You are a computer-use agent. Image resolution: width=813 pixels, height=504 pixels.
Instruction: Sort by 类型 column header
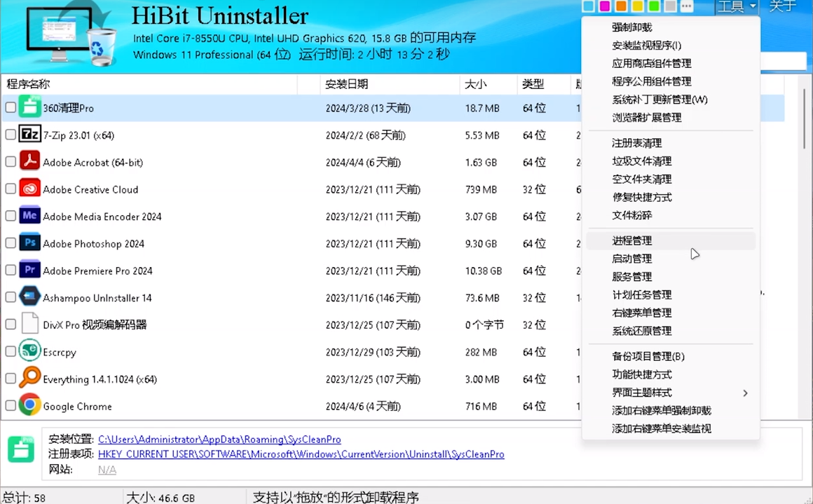pyautogui.click(x=543, y=84)
